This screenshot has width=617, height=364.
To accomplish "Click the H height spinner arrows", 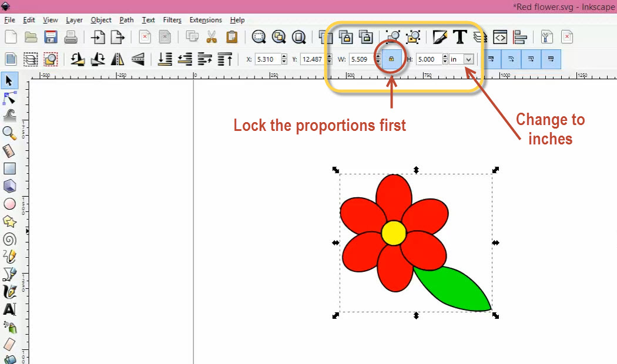I will [x=445, y=59].
